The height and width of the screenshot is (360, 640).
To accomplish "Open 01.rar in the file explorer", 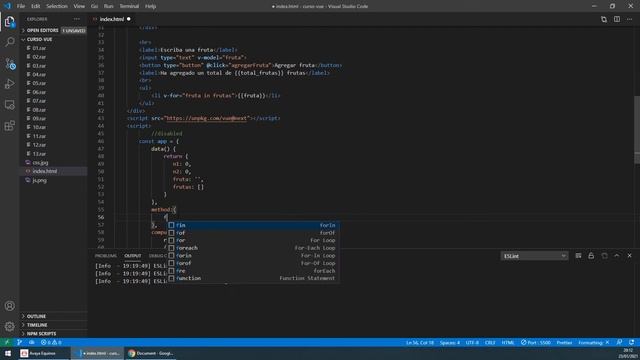I will coord(54,48).
